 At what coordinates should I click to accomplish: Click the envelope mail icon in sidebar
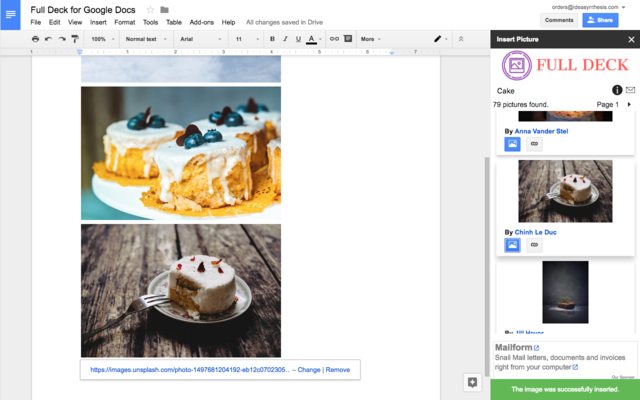pos(631,90)
